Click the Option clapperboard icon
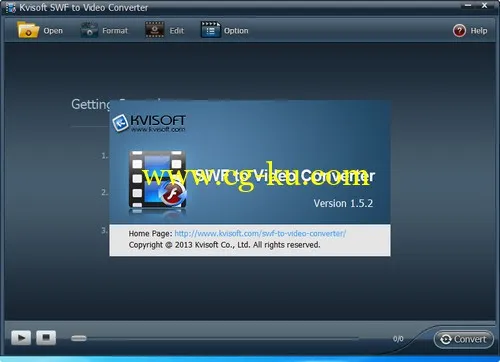 [x=210, y=30]
